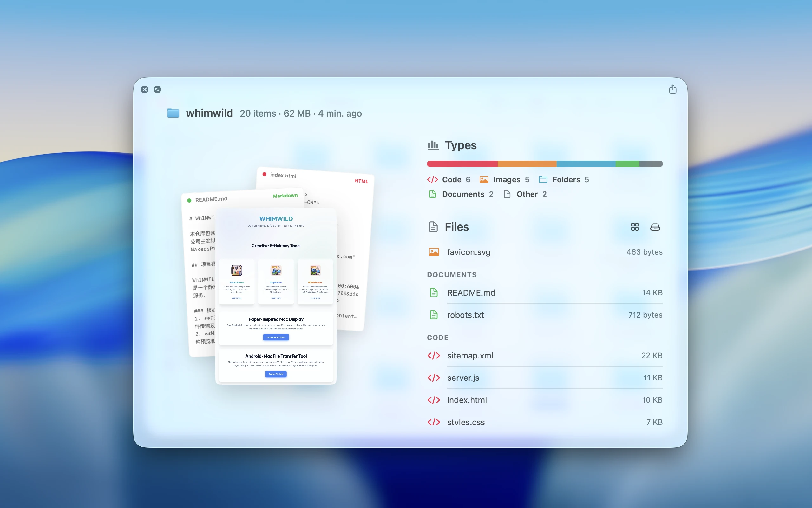Click the 22 KB size of sitemap.xml
Screen dimensions: 812x508
coord(652,356)
